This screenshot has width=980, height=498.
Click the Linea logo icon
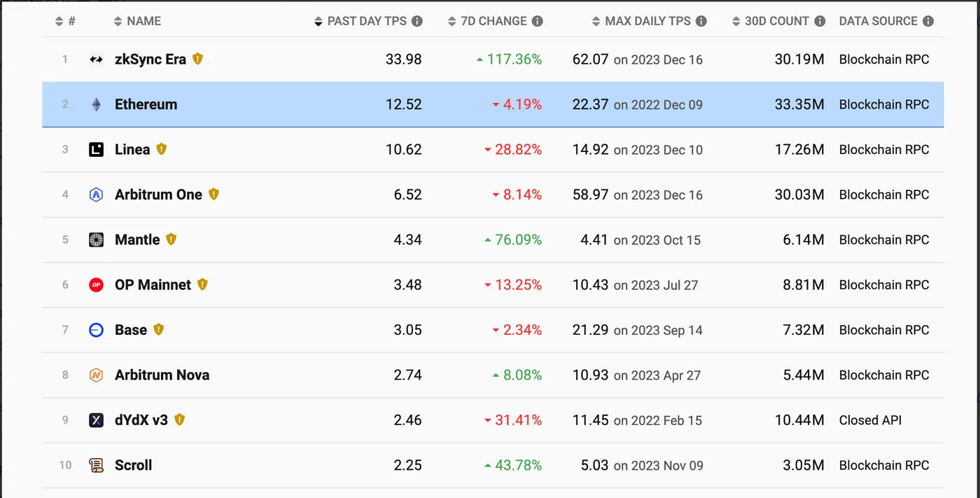[97, 149]
